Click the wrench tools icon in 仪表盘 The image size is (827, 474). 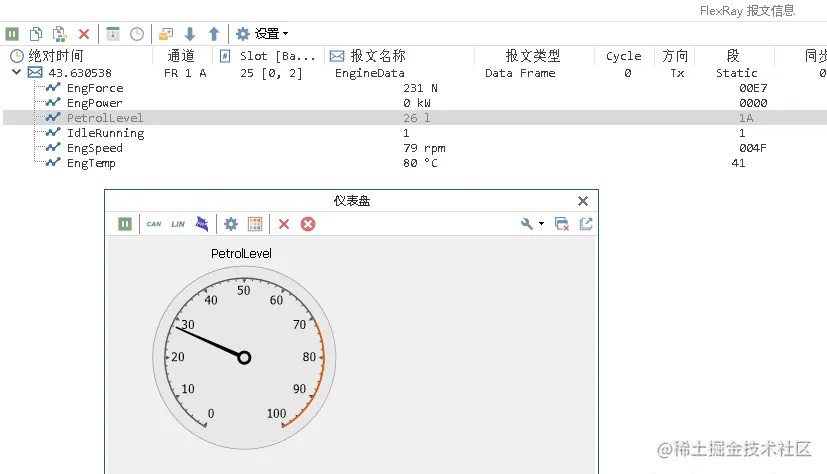click(x=527, y=224)
